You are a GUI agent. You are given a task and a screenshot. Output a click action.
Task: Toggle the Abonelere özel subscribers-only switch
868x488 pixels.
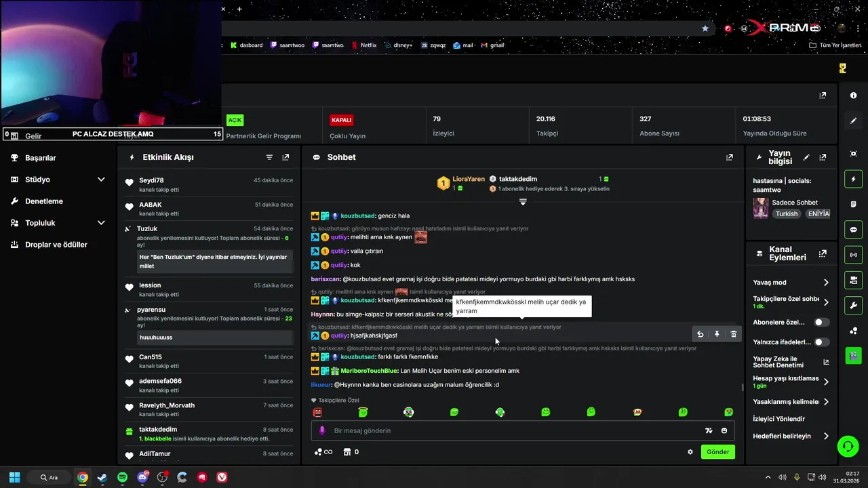click(822, 323)
